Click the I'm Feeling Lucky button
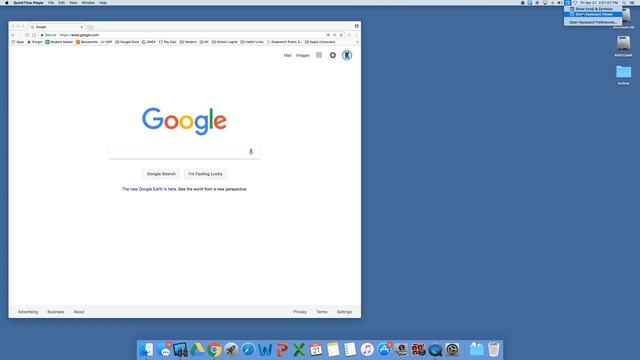This screenshot has height=360, width=640. [x=205, y=174]
